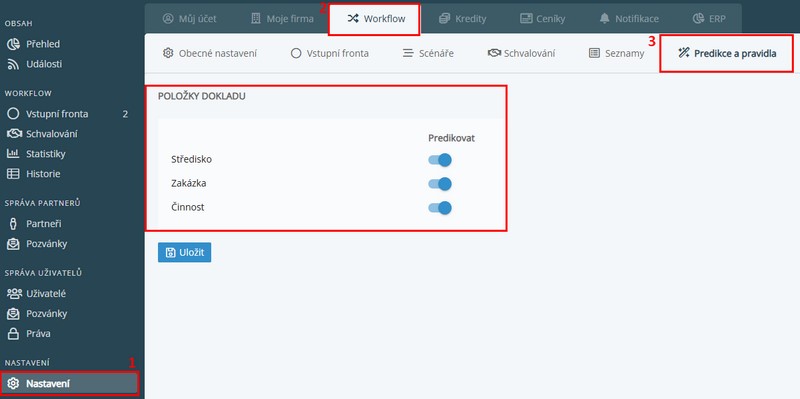This screenshot has height=399, width=800.
Task: Click the Schvalování handshake icon in sidebar
Action: coord(13,134)
